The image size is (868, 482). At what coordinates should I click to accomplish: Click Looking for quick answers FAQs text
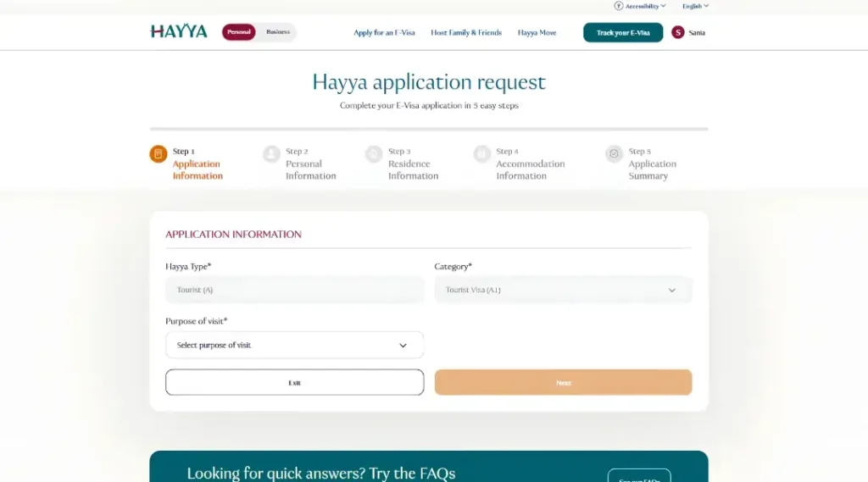(x=321, y=474)
